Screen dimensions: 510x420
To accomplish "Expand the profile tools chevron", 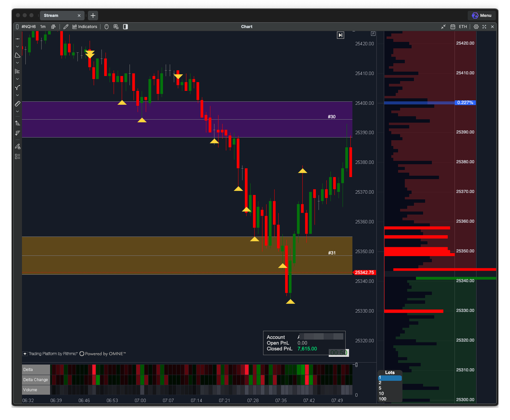I will 17,79.
